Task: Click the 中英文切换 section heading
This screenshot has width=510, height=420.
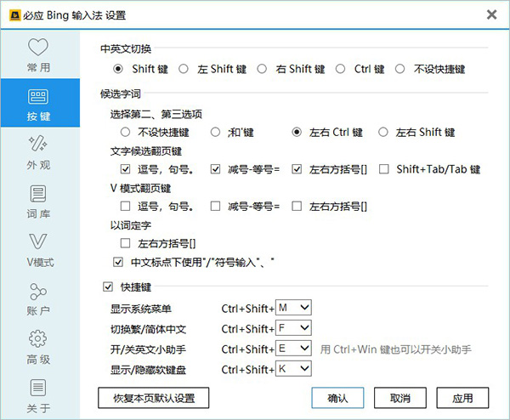Action: [x=126, y=48]
